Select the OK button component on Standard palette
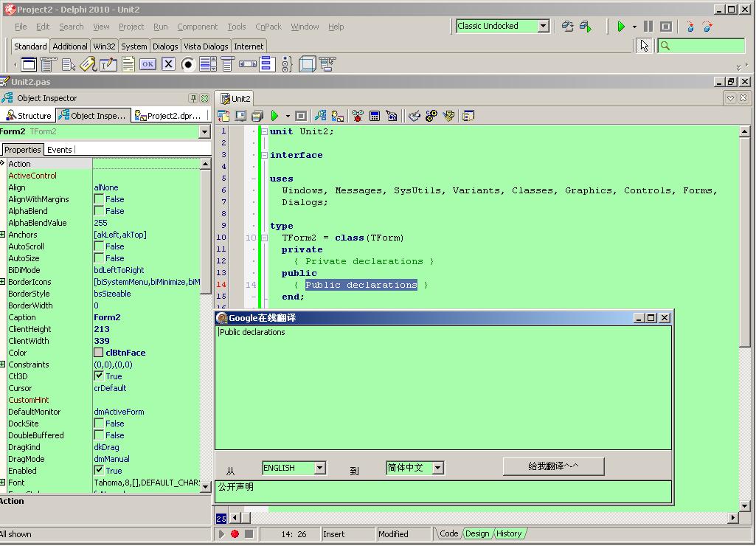Image resolution: width=756 pixels, height=546 pixels. (x=148, y=64)
